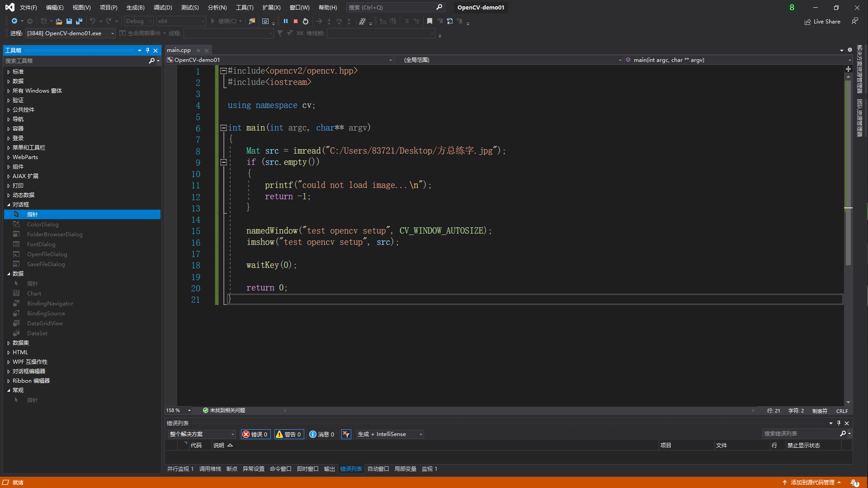Image resolution: width=868 pixels, height=488 pixels.
Task: Toggle visibility of 指针 tool in 对话框
Action: [32, 213]
